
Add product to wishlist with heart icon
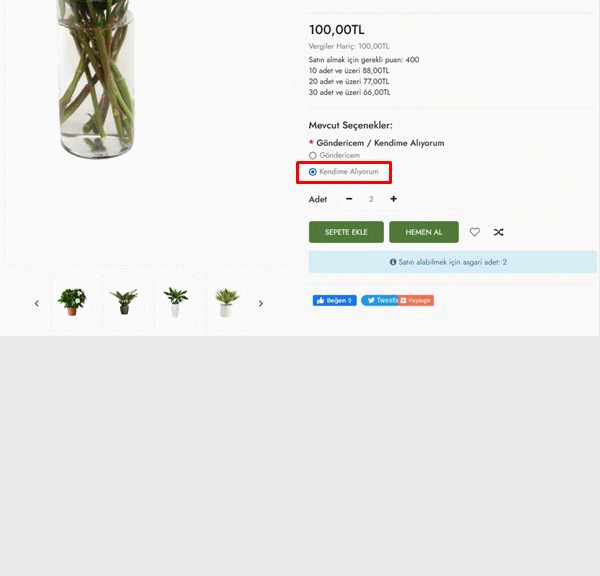click(x=474, y=232)
